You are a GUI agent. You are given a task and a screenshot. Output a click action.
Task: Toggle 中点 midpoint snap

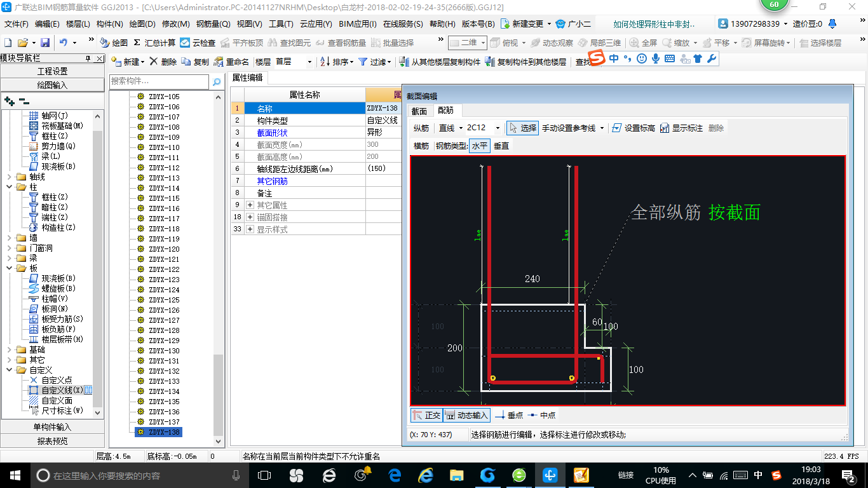541,415
